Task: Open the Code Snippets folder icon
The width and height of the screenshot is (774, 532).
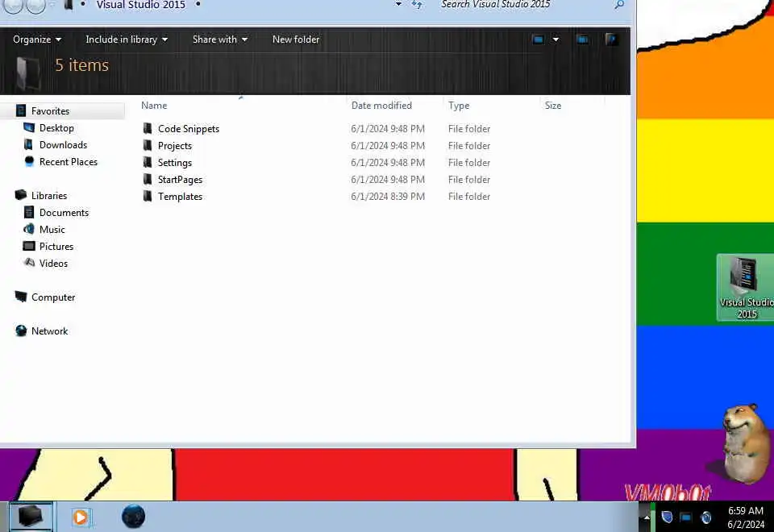Action: pos(147,129)
